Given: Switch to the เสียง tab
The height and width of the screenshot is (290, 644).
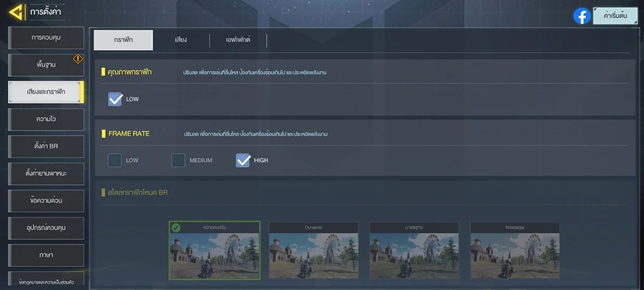Looking at the screenshot, I should (181, 40).
